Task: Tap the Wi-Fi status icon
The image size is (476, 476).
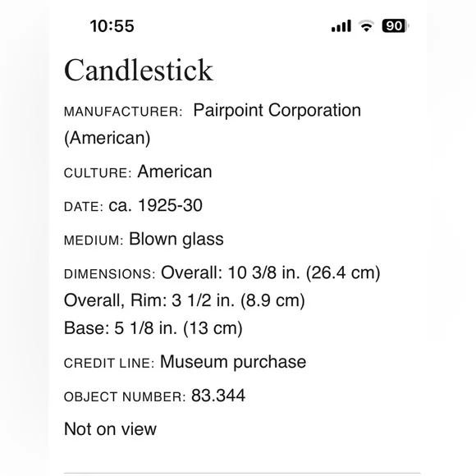Action: [x=366, y=25]
